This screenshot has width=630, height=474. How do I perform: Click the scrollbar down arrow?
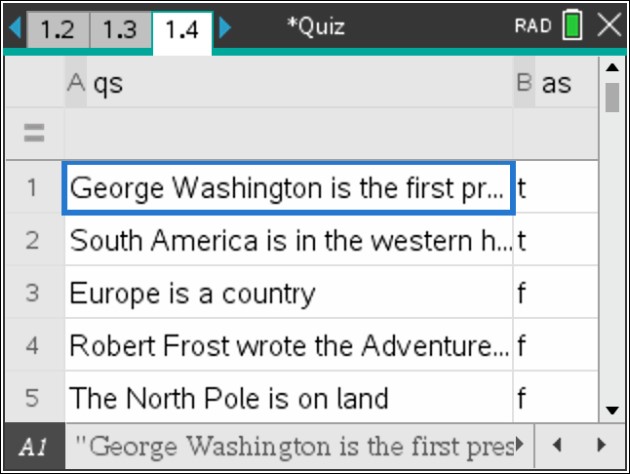pos(612,410)
